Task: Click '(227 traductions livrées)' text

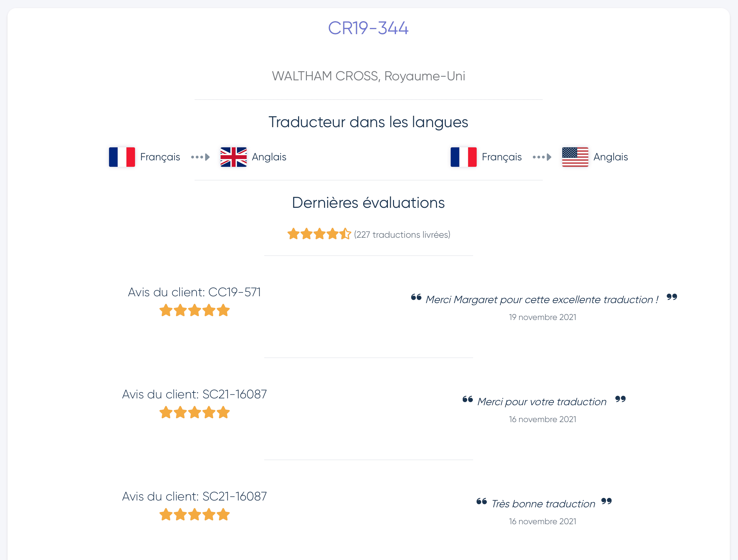Action: 402,235
